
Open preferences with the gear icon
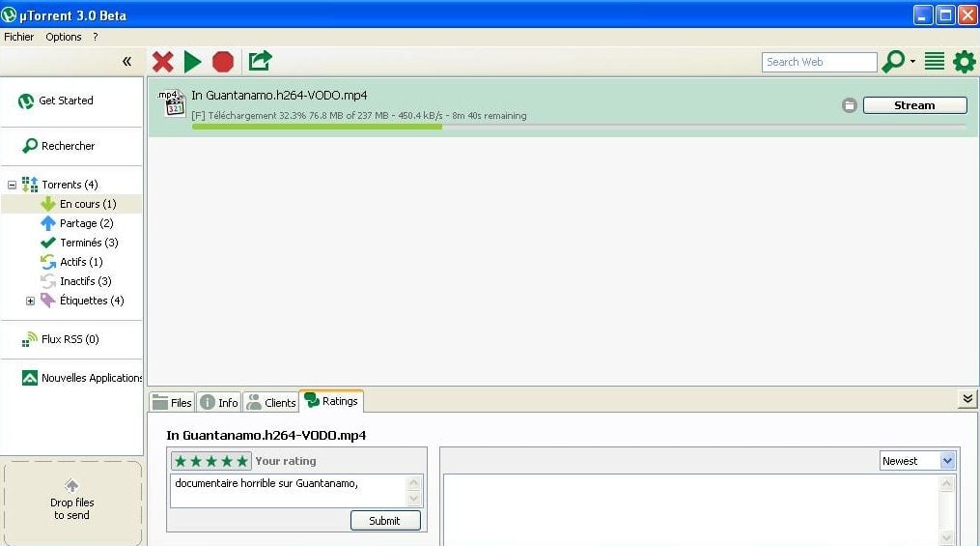point(965,62)
